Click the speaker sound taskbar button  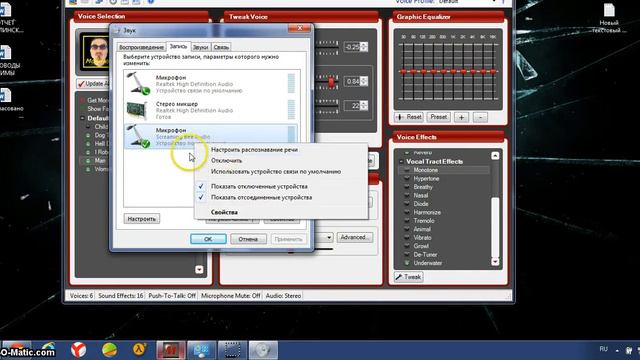point(263,350)
